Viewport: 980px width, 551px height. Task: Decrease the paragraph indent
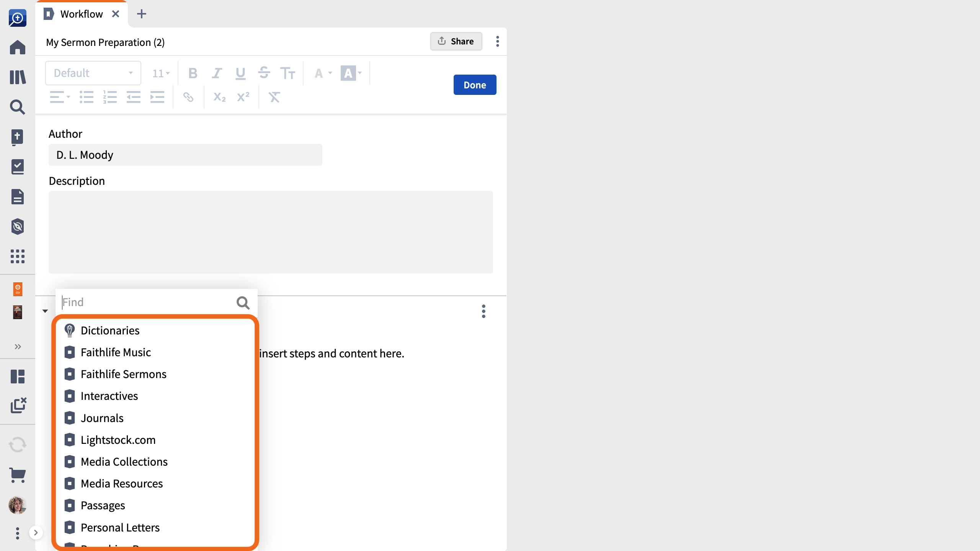pos(134,97)
